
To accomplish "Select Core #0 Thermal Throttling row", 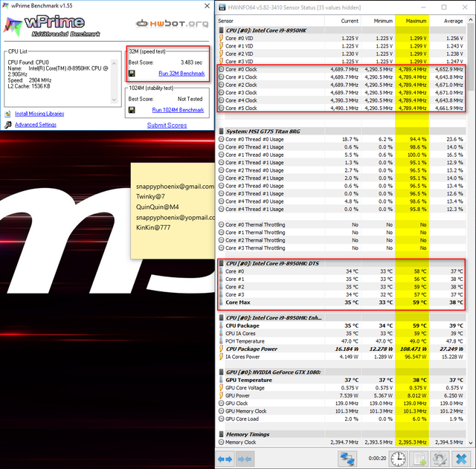I will coord(342,224).
